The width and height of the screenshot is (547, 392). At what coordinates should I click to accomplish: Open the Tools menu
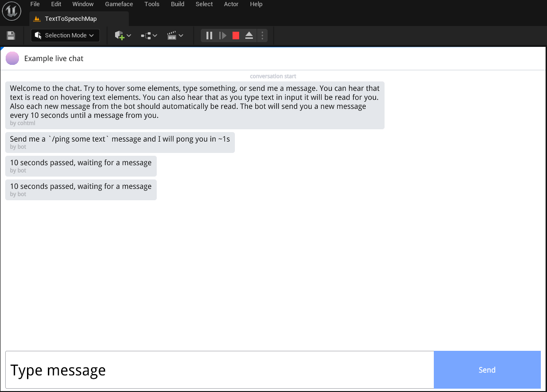(152, 4)
